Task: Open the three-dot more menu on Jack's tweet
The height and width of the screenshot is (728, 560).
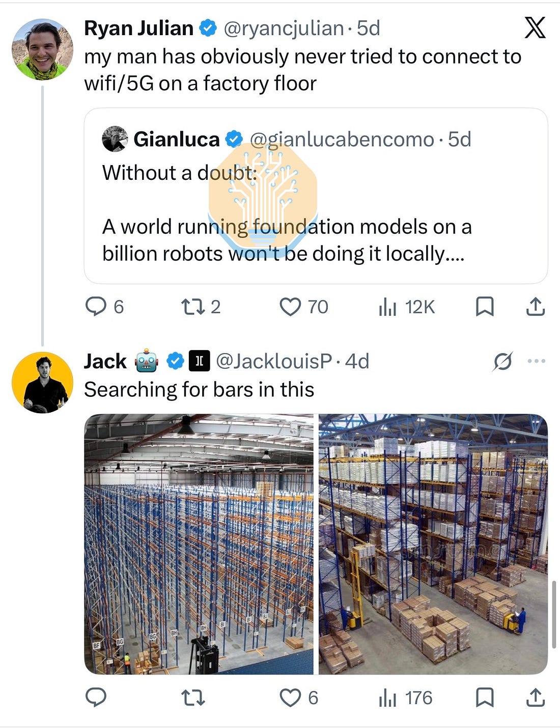Action: (537, 361)
